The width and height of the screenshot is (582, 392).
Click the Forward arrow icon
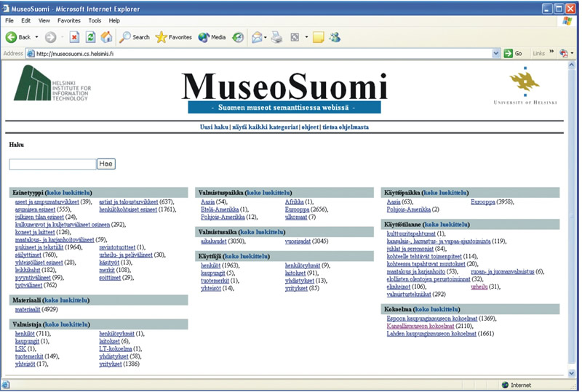(x=50, y=37)
